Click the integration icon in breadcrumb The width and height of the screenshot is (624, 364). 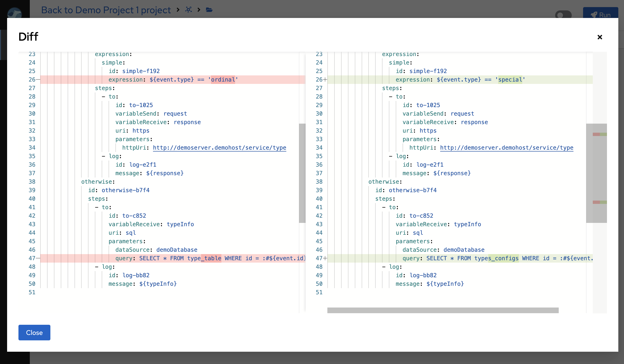click(x=189, y=10)
